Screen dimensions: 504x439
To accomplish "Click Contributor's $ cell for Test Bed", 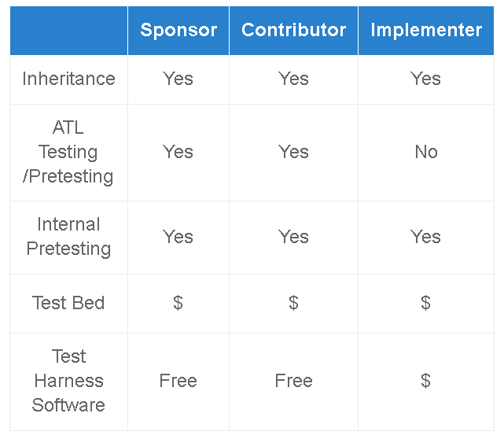I will coord(293,303).
